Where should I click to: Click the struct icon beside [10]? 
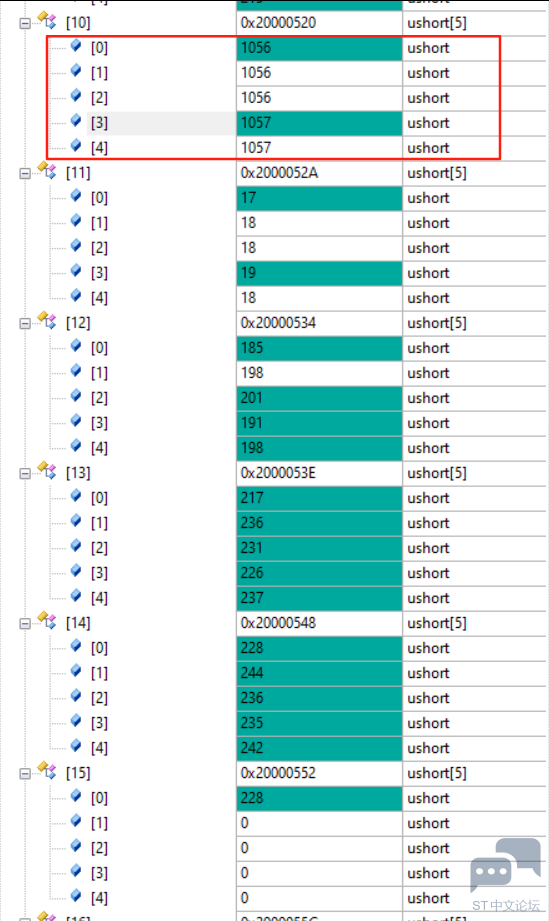46,21
